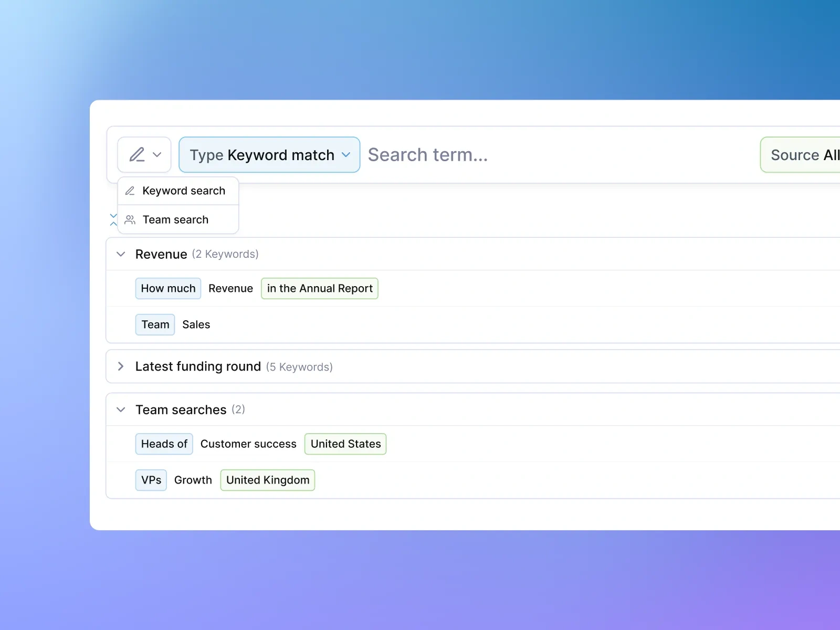Click the (2 Keywords) count label

[225, 254]
